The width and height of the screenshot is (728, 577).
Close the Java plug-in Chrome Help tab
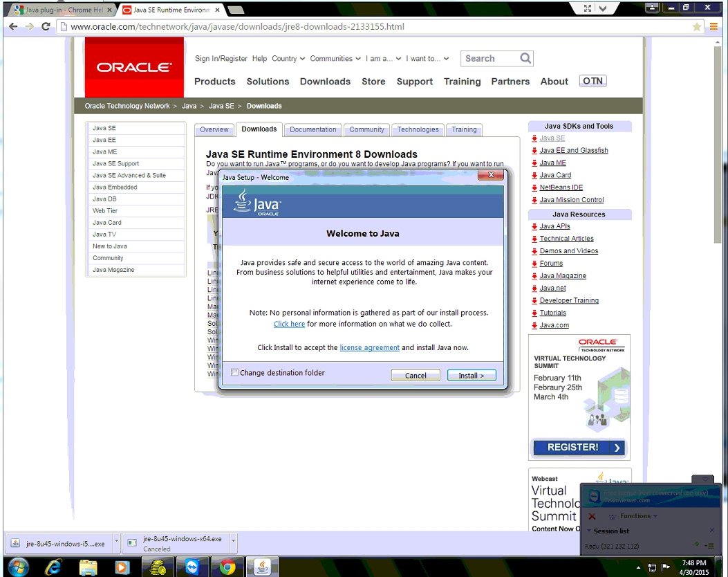click(109, 9)
